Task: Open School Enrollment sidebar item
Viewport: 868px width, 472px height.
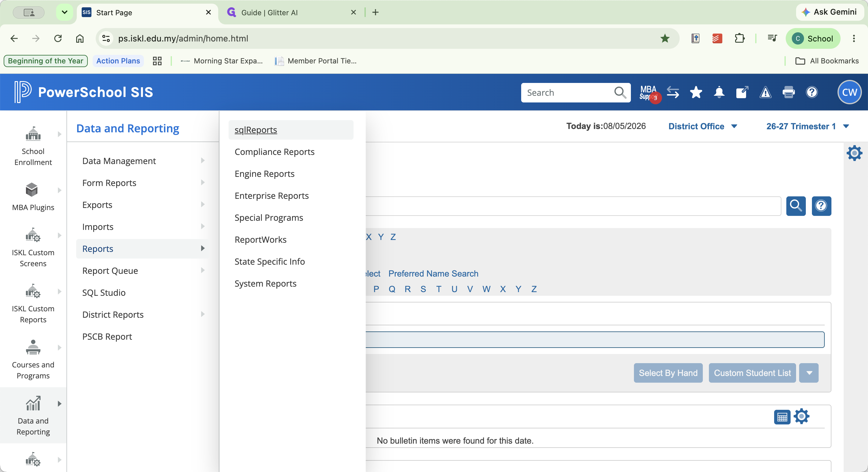Action: (33, 146)
